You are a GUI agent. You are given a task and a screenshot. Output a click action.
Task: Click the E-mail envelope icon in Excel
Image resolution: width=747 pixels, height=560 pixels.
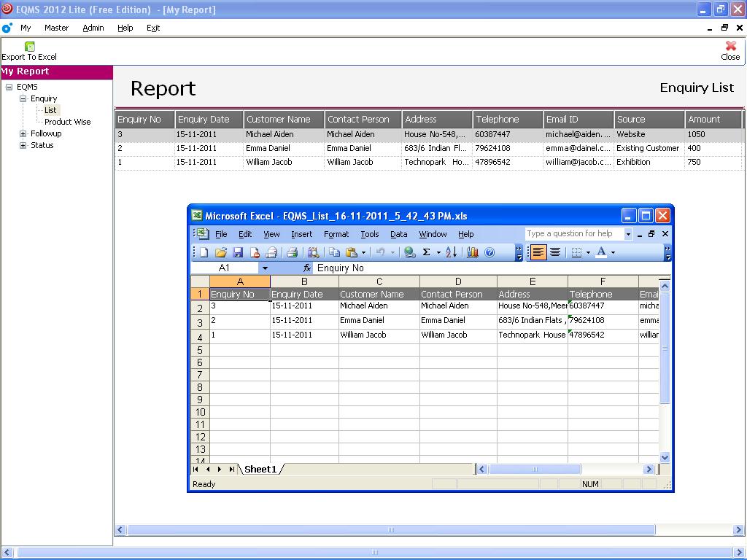tap(271, 252)
